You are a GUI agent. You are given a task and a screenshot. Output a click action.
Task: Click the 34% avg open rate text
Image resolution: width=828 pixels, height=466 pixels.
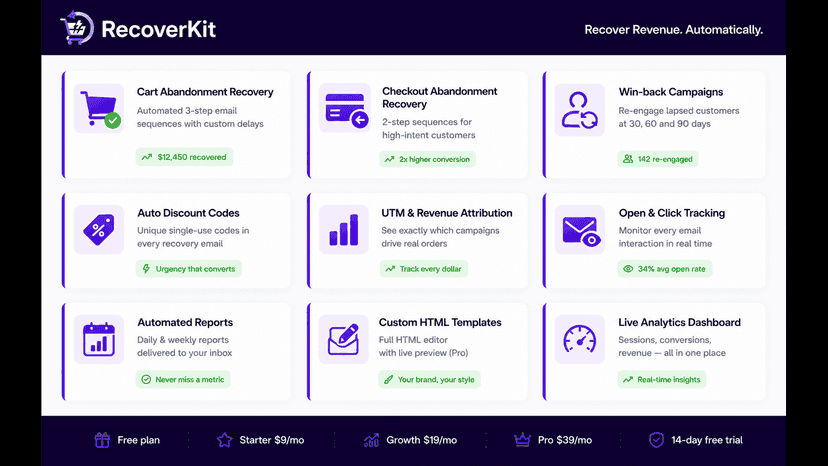coord(671,269)
